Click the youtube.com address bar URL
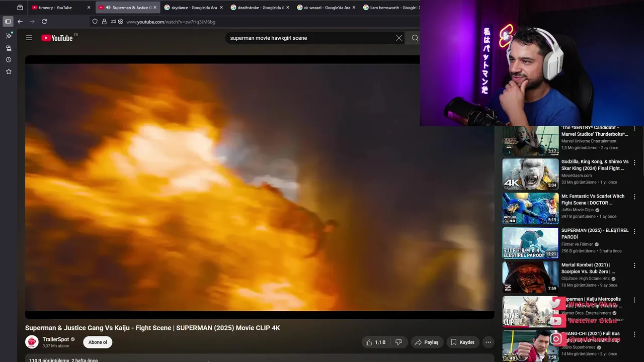644x362 pixels. 171,22
